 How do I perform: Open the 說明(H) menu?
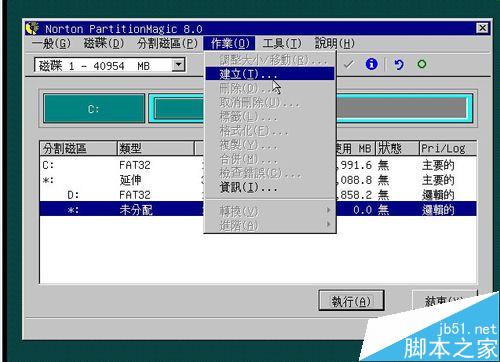tap(335, 43)
